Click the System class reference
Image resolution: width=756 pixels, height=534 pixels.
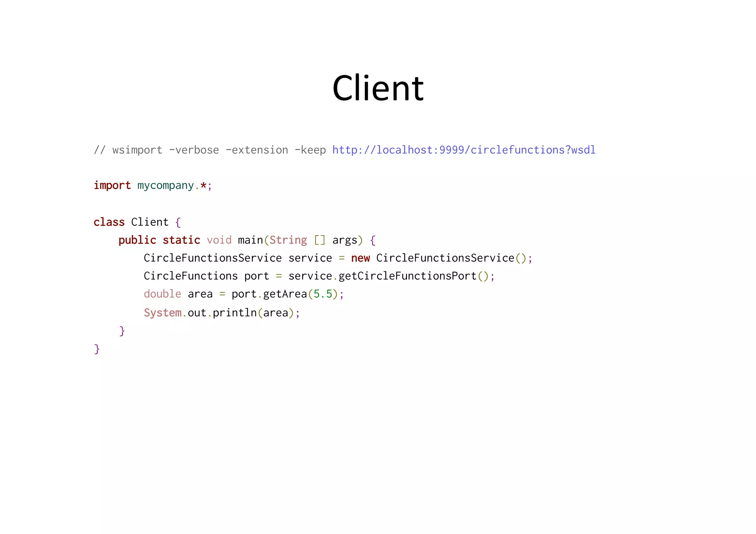pyautogui.click(x=162, y=313)
